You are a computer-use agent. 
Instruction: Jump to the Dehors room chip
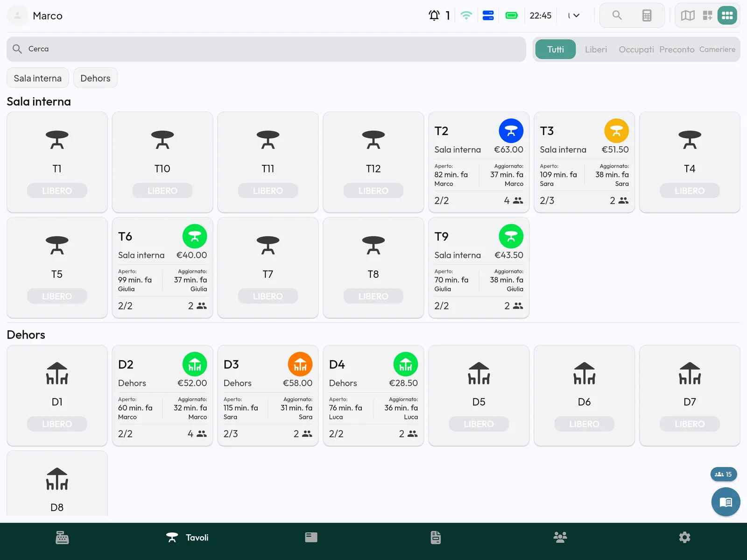tap(95, 78)
